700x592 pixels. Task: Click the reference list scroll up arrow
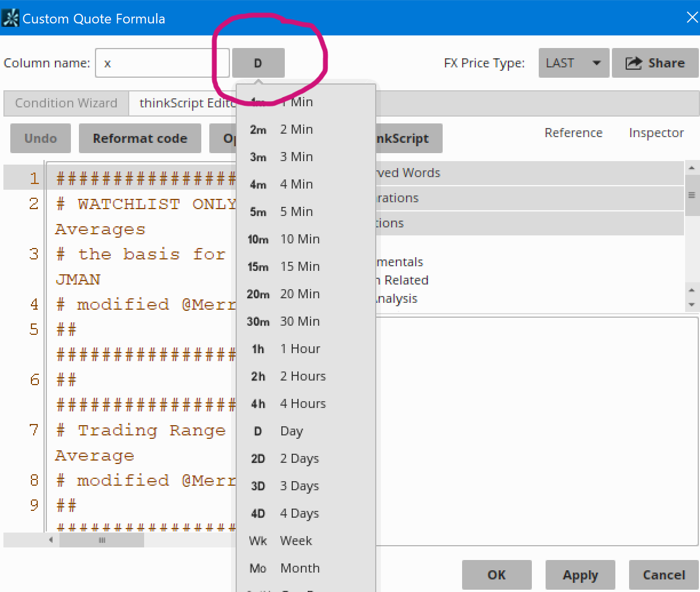click(691, 168)
